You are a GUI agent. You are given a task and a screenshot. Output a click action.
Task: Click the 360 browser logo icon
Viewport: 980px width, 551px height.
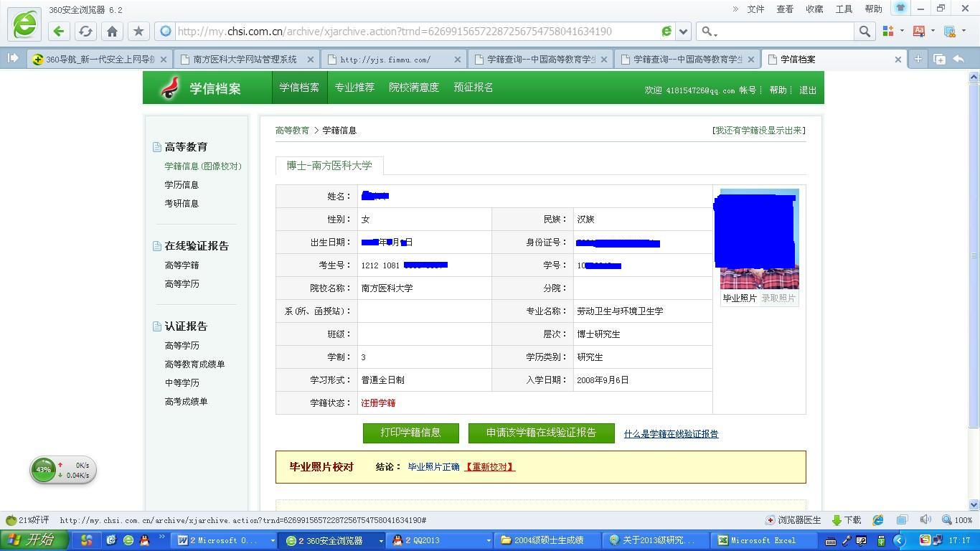[24, 24]
